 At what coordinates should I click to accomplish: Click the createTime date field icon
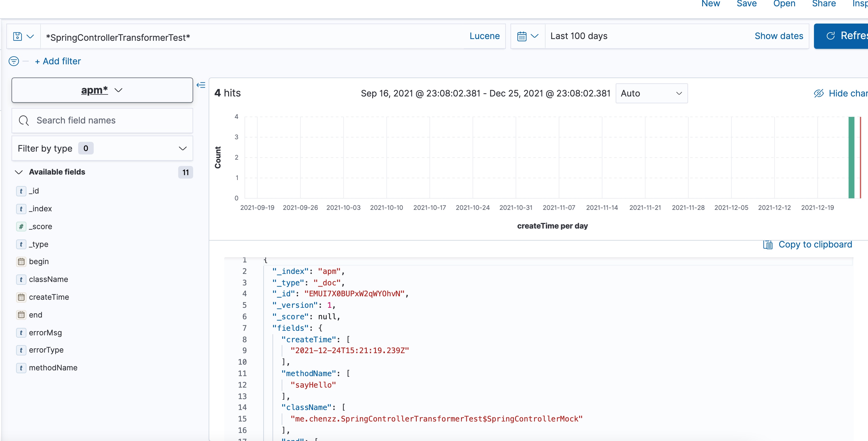pos(21,297)
